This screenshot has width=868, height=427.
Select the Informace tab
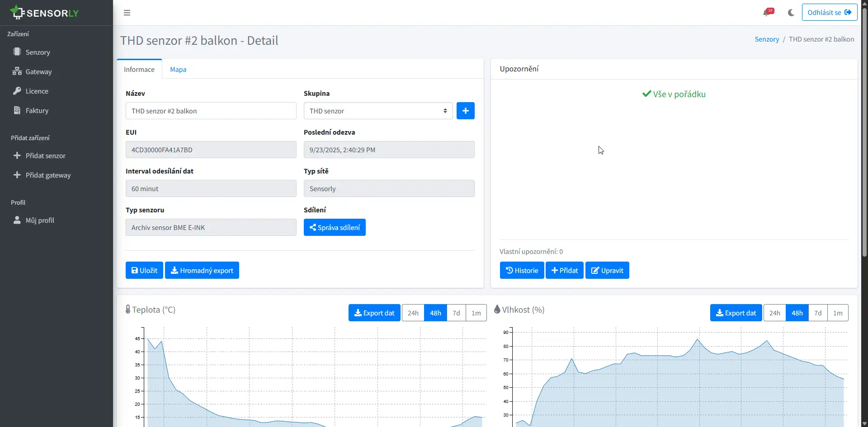coord(139,69)
